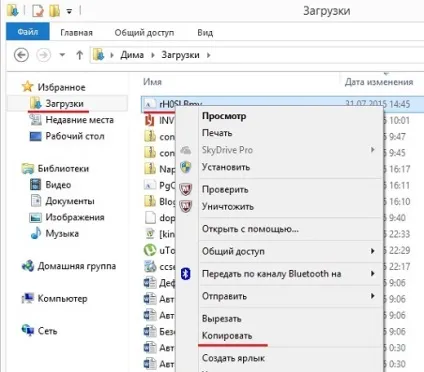
Task: Open recent locations dropdown arrow
Action: tap(62, 55)
